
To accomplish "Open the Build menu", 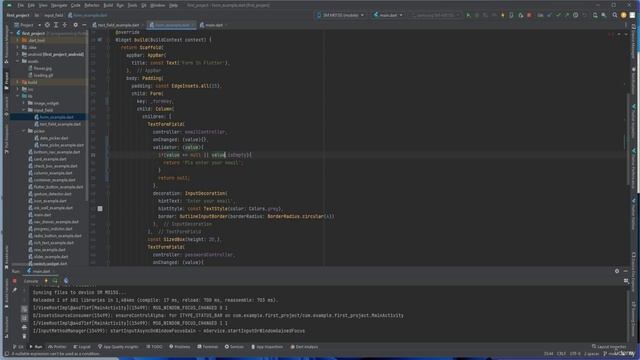I will [x=108, y=5].
